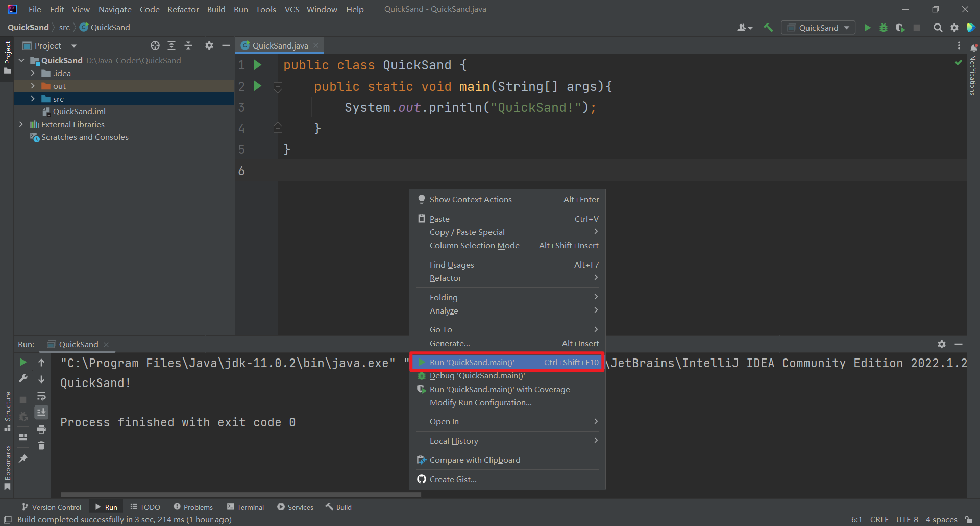Collapse all items in Project panel
Viewport: 980px width, 526px height.
pos(188,45)
